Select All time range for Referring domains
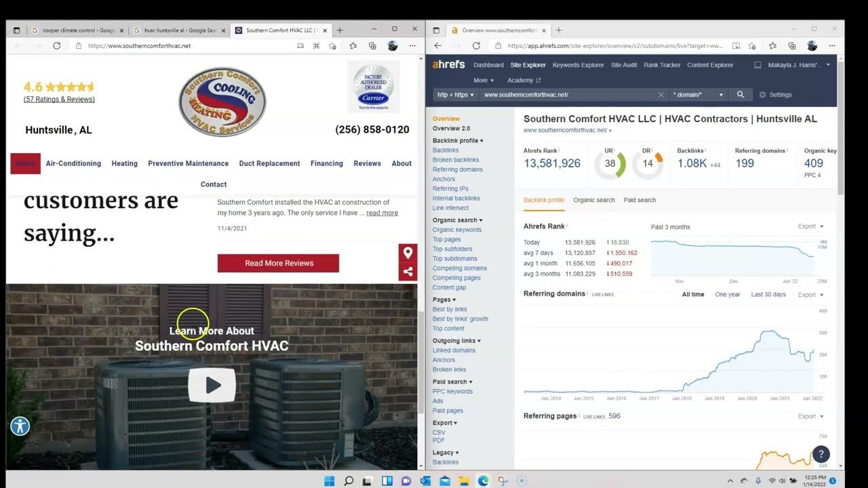This screenshot has width=868, height=488. (693, 295)
